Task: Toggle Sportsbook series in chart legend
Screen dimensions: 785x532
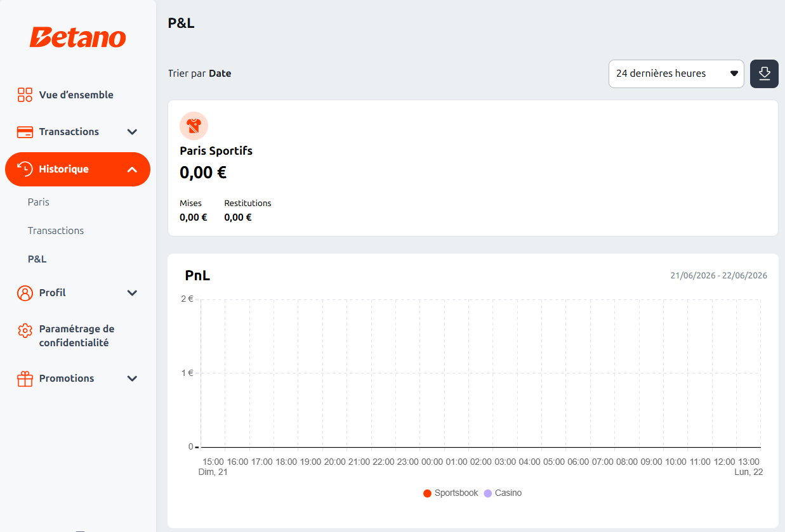Action: [451, 493]
